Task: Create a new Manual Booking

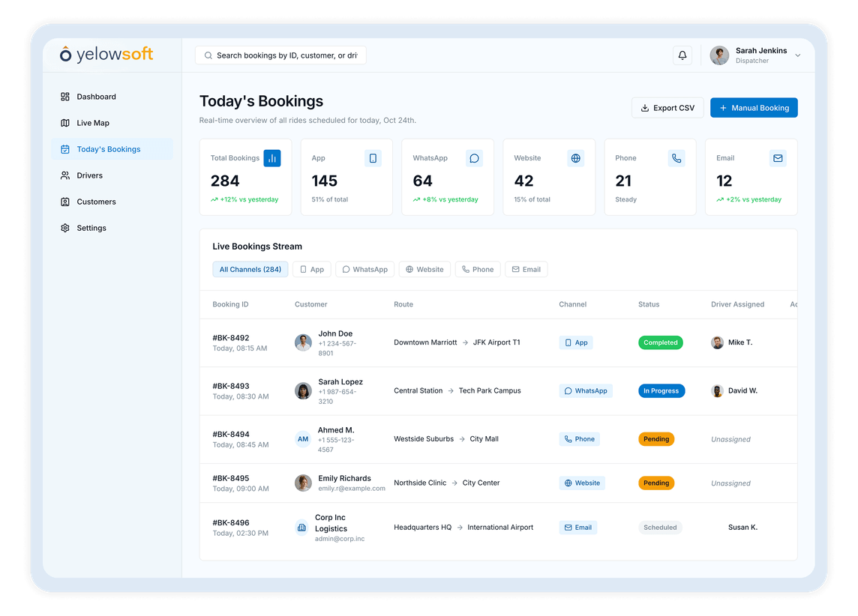Action: (754, 108)
